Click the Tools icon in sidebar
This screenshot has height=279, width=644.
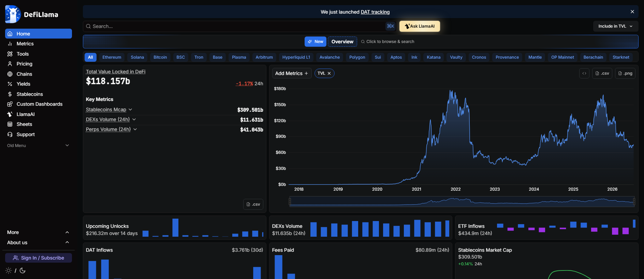click(x=10, y=54)
